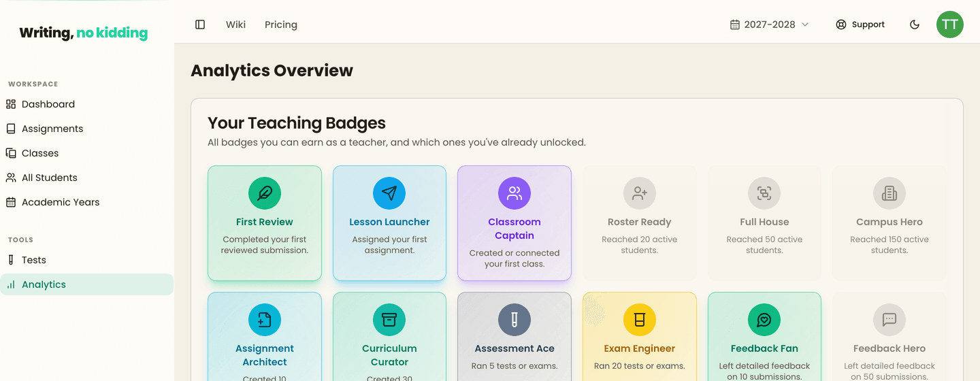Click the Support link
Viewport: 980px width, 381px height.
click(860, 24)
